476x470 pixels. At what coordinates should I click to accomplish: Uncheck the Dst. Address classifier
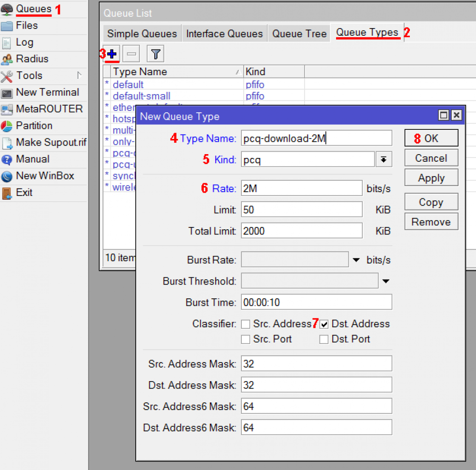pyautogui.click(x=324, y=324)
